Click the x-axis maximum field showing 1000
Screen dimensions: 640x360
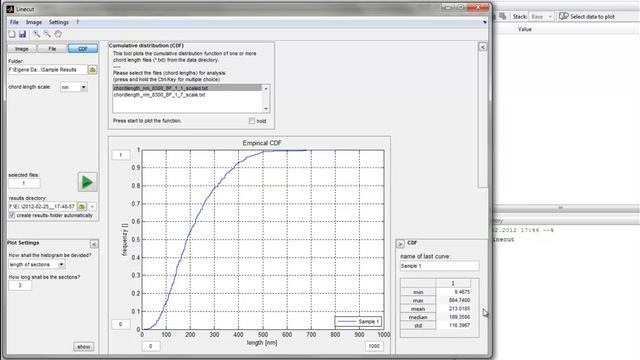point(374,346)
